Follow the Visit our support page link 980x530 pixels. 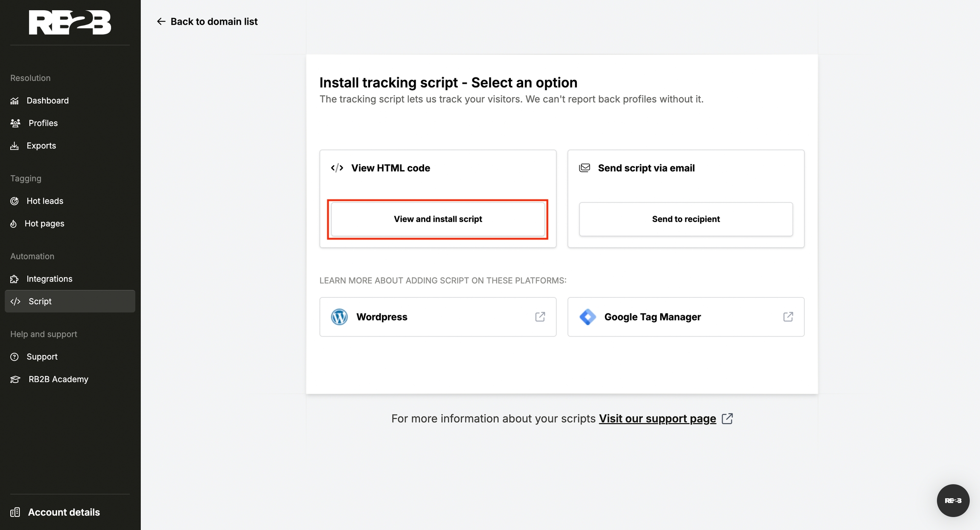[x=657, y=419]
